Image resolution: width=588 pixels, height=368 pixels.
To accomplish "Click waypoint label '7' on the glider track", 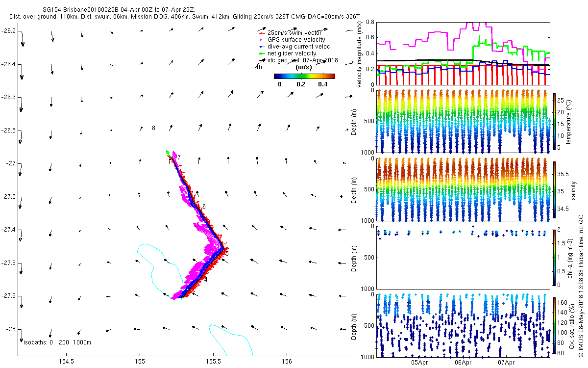I will [179, 158].
